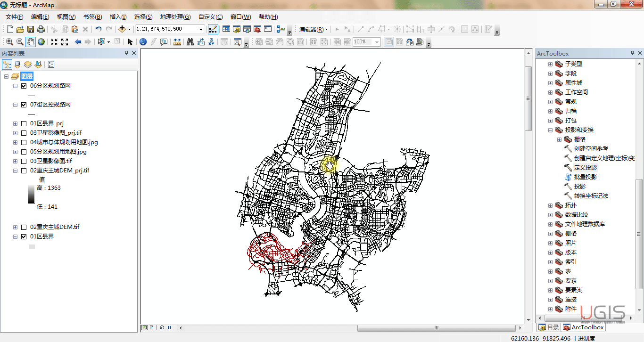Open the Add Data button

(122, 29)
